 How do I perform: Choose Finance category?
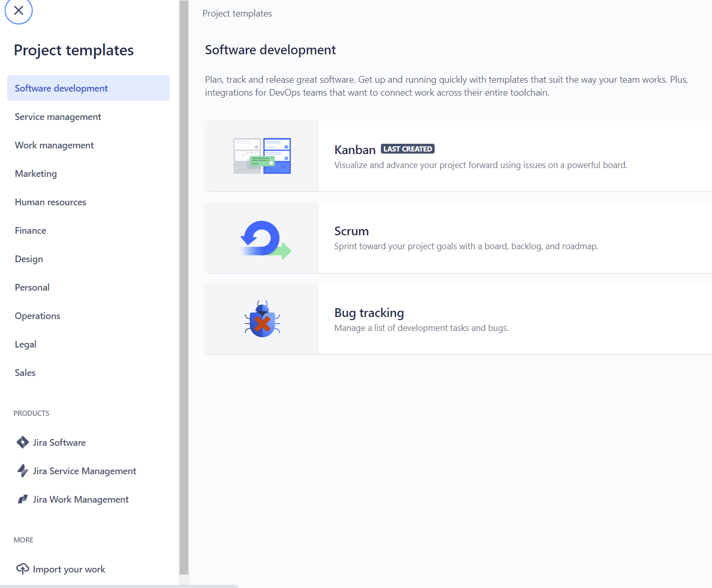coord(88,230)
